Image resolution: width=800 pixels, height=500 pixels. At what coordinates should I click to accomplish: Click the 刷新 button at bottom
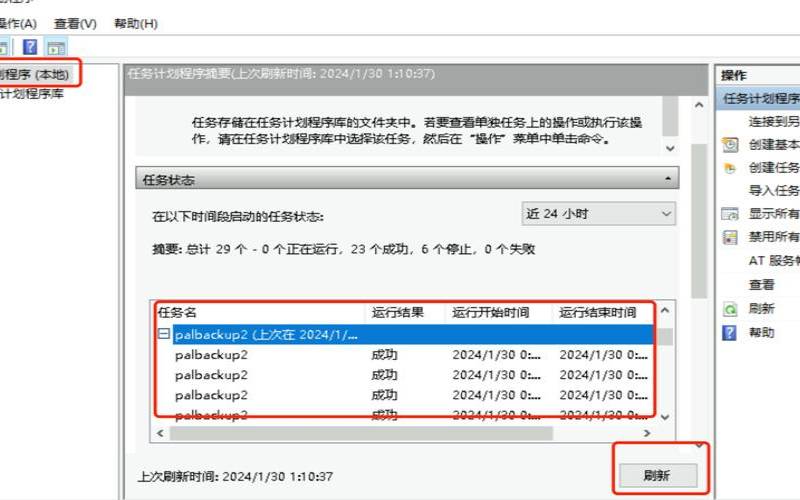pyautogui.click(x=656, y=476)
